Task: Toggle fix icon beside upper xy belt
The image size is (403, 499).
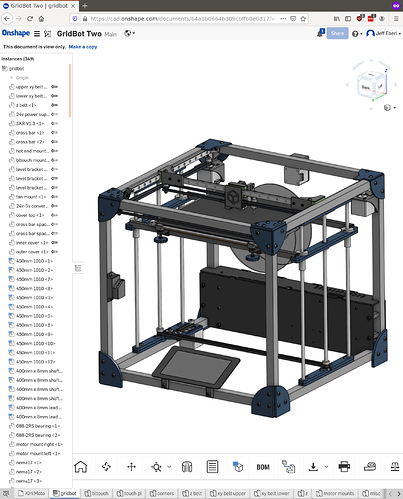Action: [54, 87]
